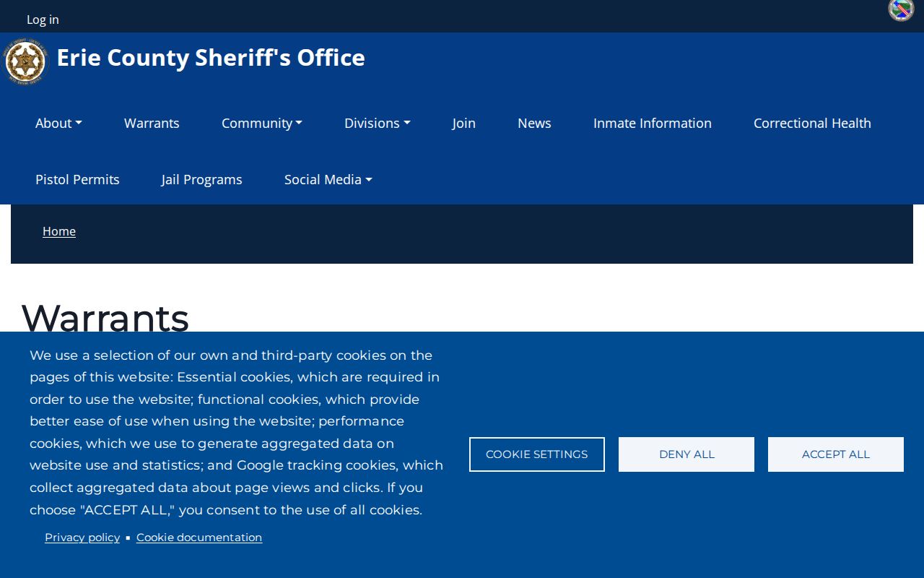Expand the Community dropdown menu
The height and width of the screenshot is (578, 924).
pos(262,123)
